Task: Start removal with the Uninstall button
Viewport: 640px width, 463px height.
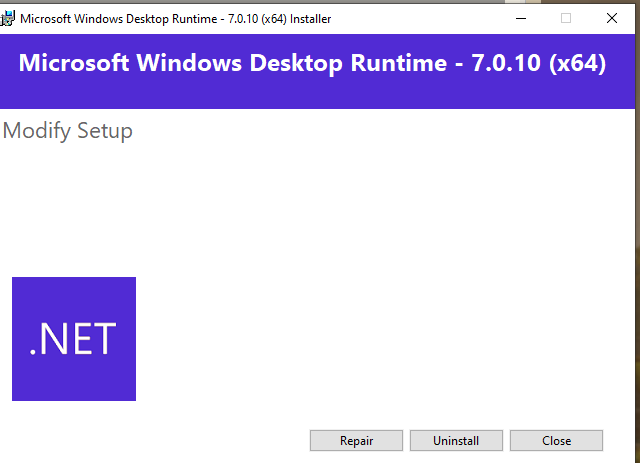Action: point(456,440)
